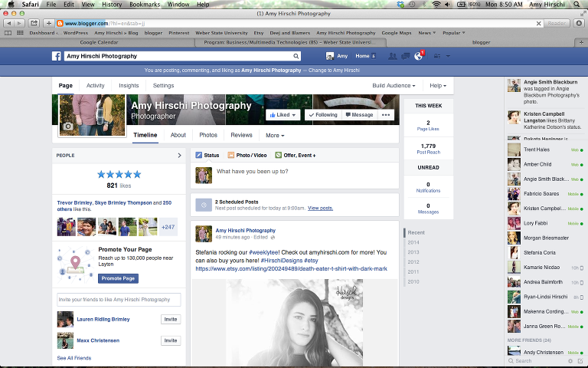Open the Photos tab
The height and width of the screenshot is (368, 588).
(208, 135)
